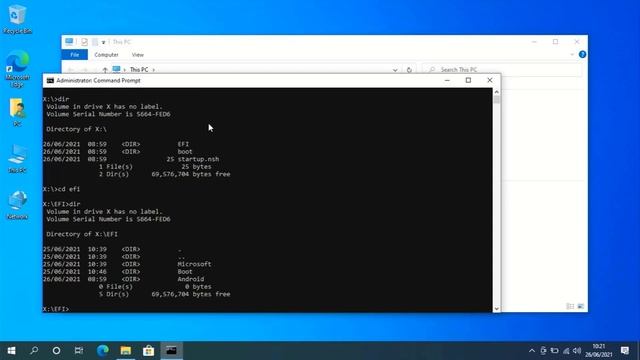Open the Customize Quick Access Toolbar dropdown
Screen dimensions: 640x360
pos(103,42)
